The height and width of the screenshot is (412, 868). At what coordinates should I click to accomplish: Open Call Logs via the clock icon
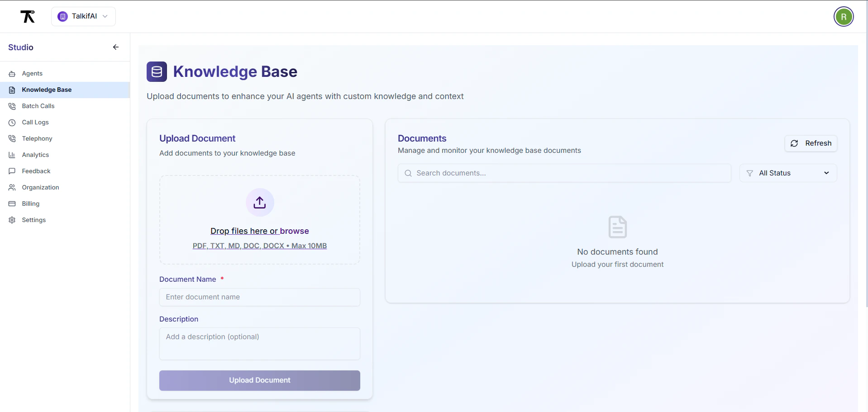pyautogui.click(x=12, y=122)
